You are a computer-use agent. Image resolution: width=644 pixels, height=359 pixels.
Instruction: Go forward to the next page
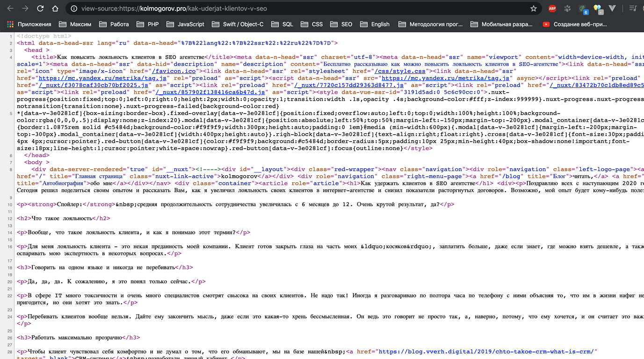point(25,8)
